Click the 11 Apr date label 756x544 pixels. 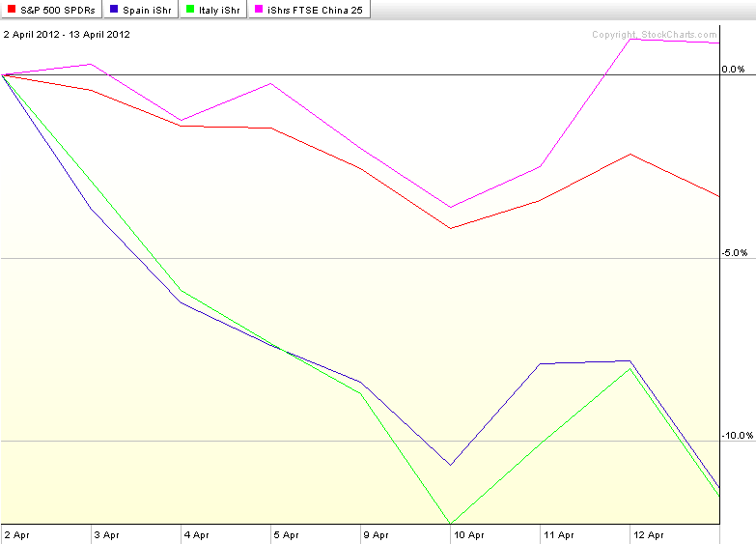click(559, 535)
